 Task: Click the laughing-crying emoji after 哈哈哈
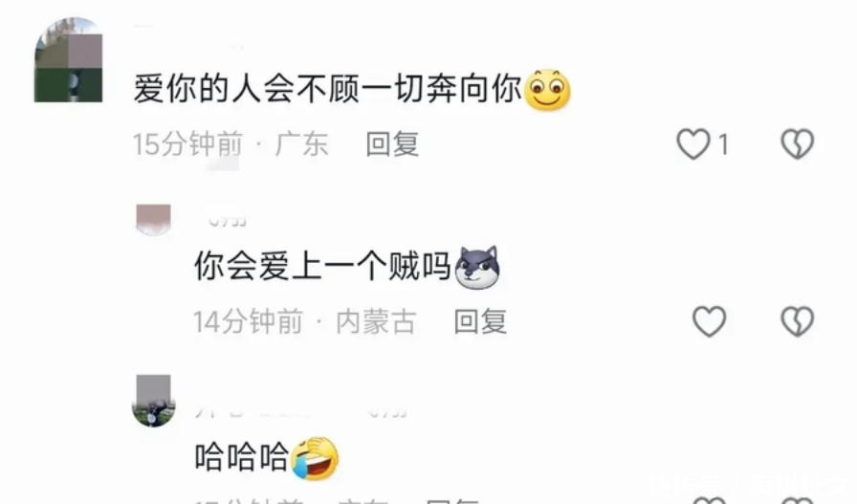pos(315,458)
